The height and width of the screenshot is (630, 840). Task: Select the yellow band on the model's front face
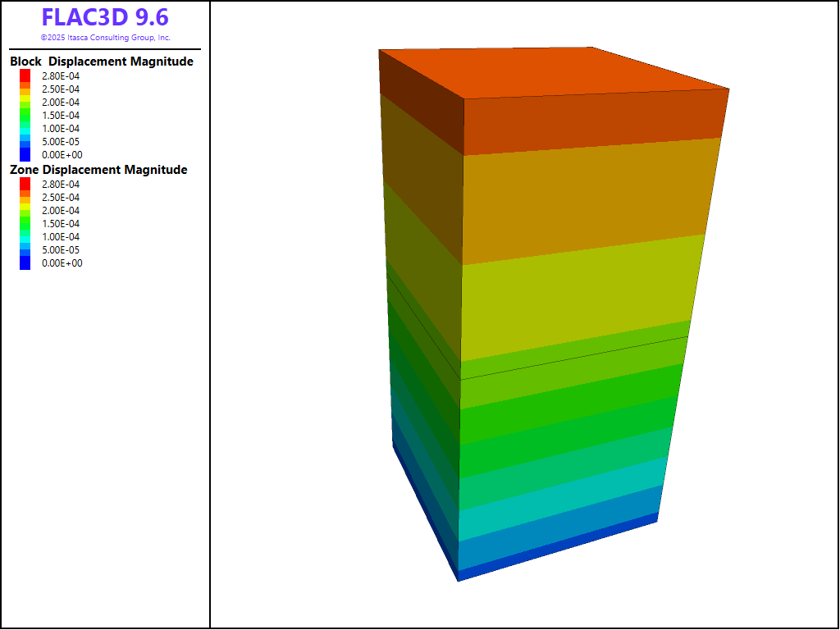click(x=574, y=295)
